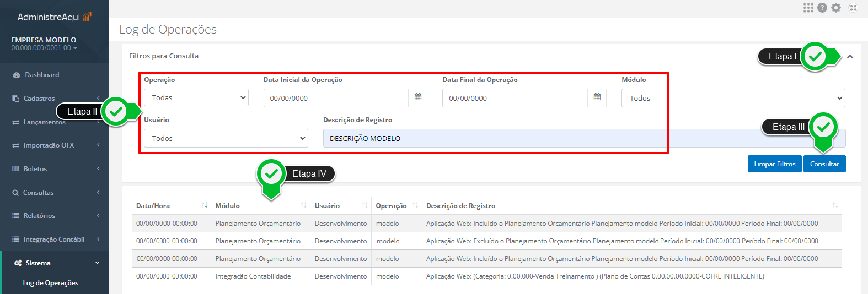Viewport: 868px width, 294px height.
Task: Open the apps grid icon in top bar
Action: [x=808, y=8]
